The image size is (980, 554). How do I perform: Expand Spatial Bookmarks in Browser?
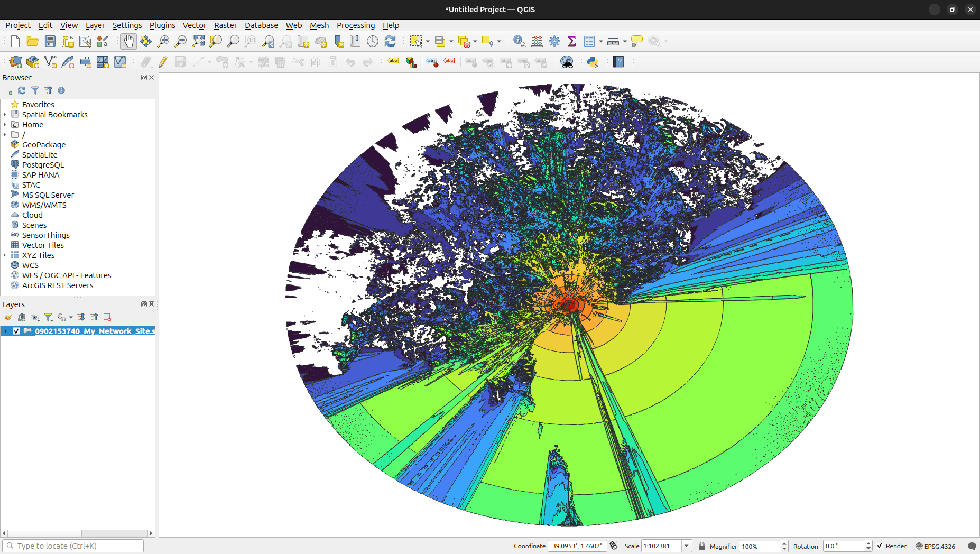tap(5, 115)
